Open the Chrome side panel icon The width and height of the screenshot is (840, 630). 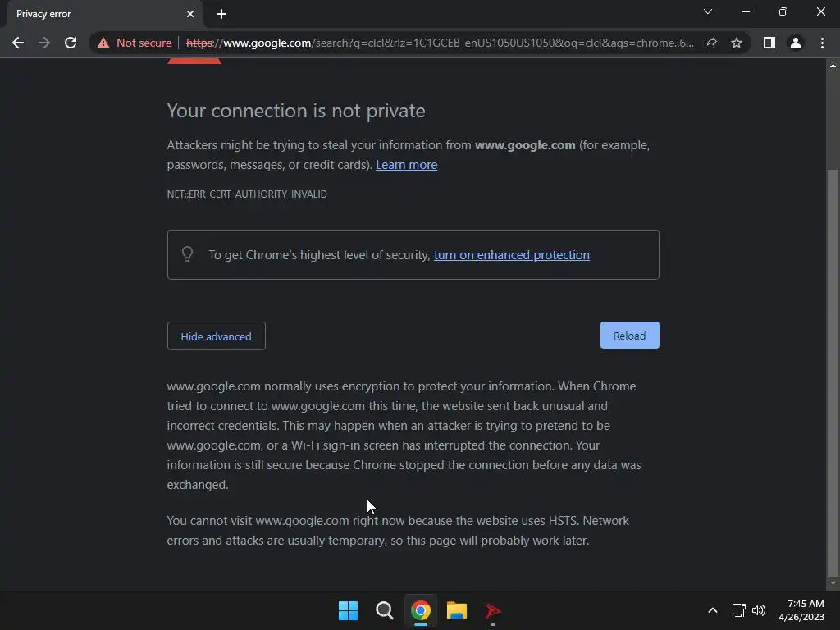click(x=769, y=43)
